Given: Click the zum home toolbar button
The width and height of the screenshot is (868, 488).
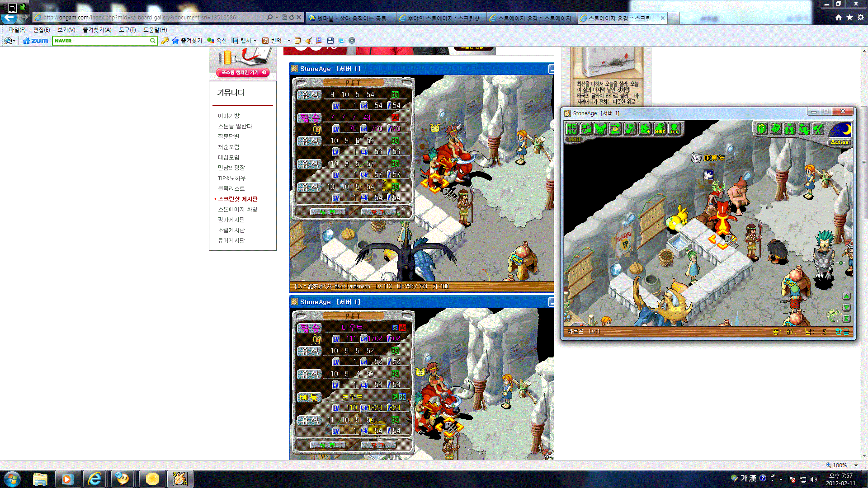Looking at the screenshot, I should 35,41.
